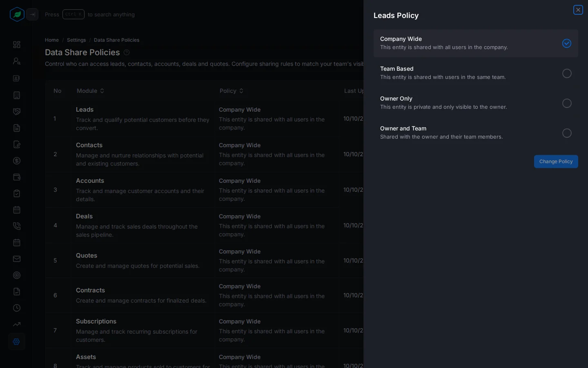Open the envelope mail icon in sidebar
Viewport: 588px width, 368px height.
click(17, 259)
